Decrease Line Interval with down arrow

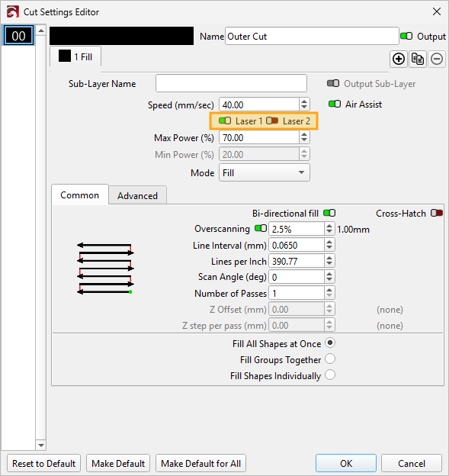[329, 248]
